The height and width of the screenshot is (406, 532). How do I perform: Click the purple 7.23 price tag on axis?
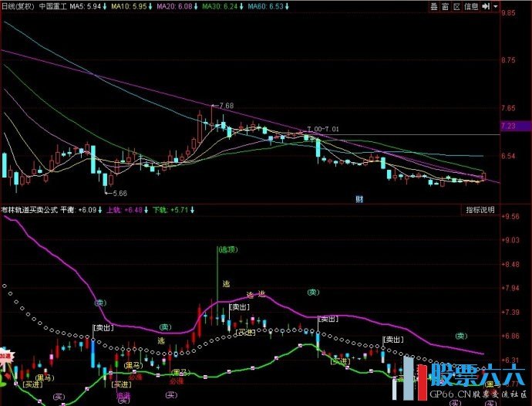507,126
